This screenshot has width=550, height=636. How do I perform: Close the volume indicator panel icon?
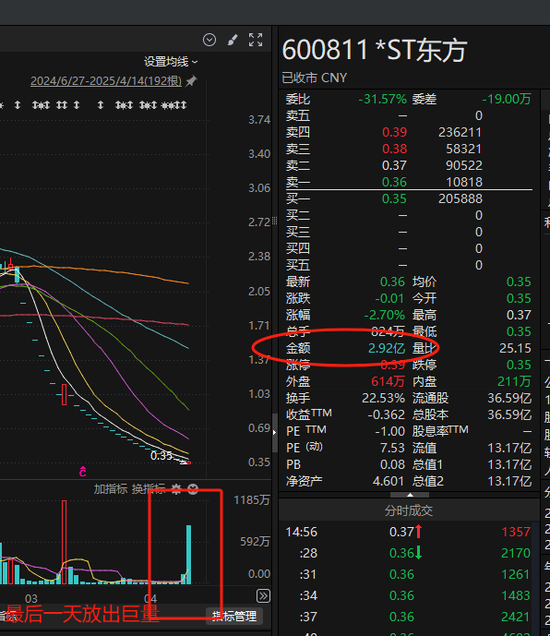193,489
